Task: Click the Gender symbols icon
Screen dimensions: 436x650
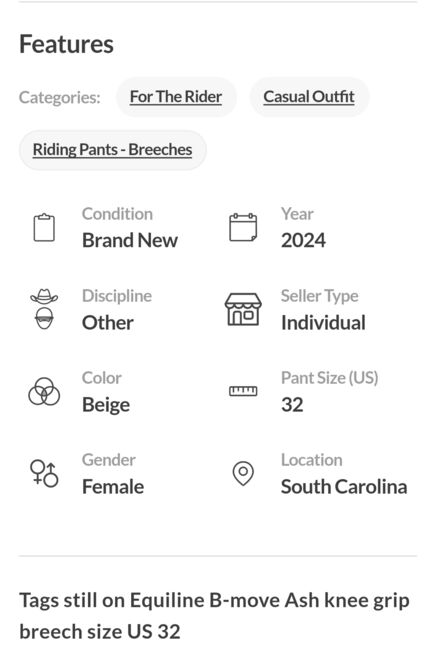Action: point(44,473)
